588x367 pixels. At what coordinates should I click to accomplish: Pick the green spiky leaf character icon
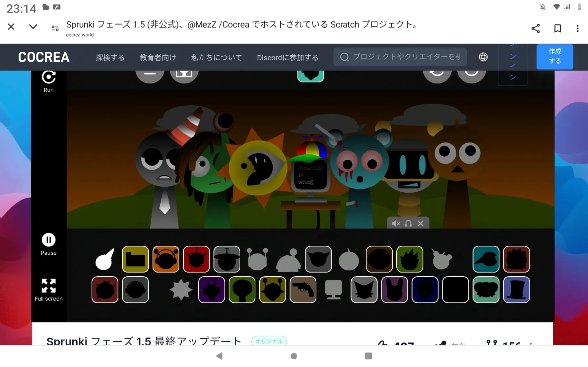[x=410, y=259]
